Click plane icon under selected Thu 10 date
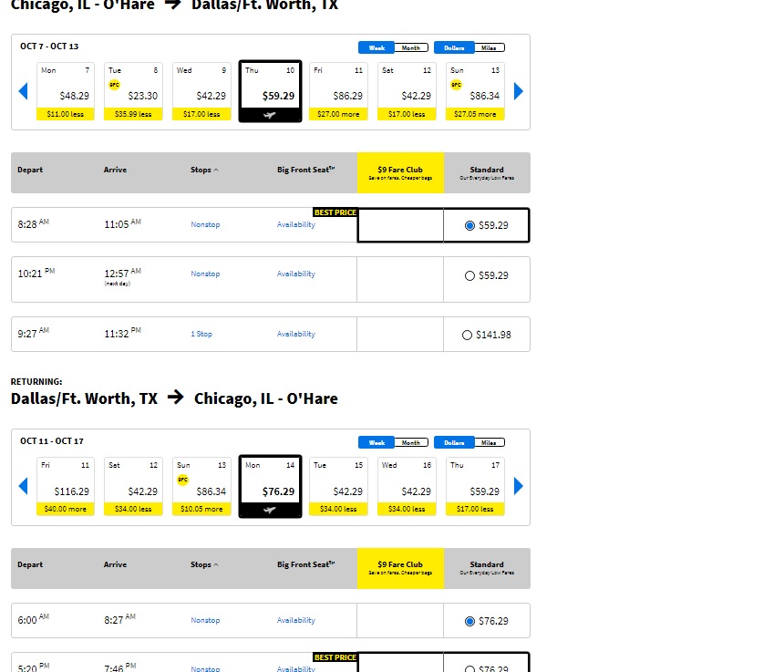The image size is (784, 672). (x=270, y=115)
